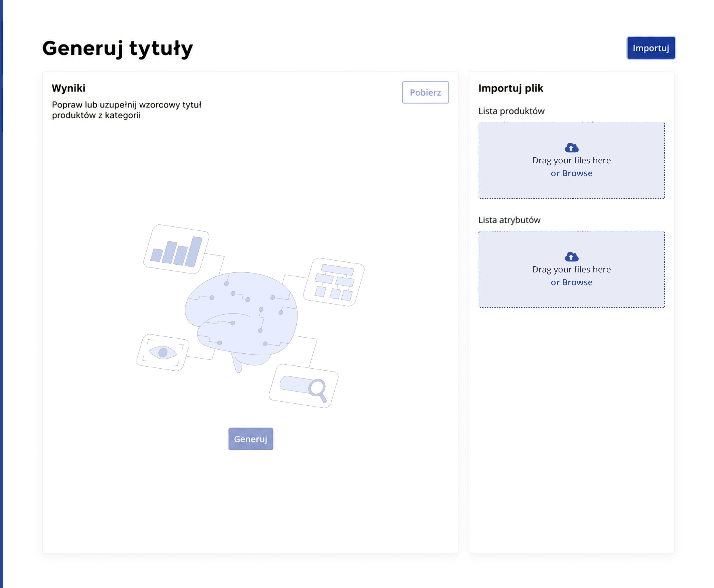This screenshot has height=588, width=714.
Task: Open 'or Browse' link under Lista produktów
Action: [571, 173]
